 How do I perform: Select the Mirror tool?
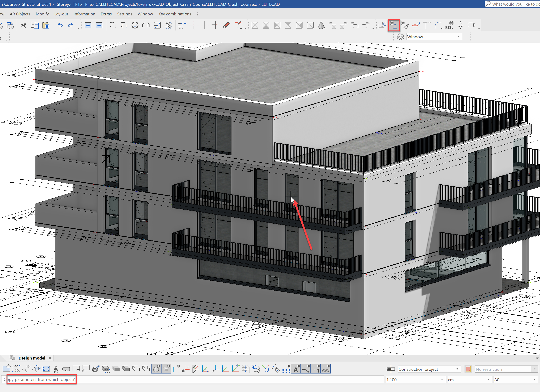tap(146, 25)
